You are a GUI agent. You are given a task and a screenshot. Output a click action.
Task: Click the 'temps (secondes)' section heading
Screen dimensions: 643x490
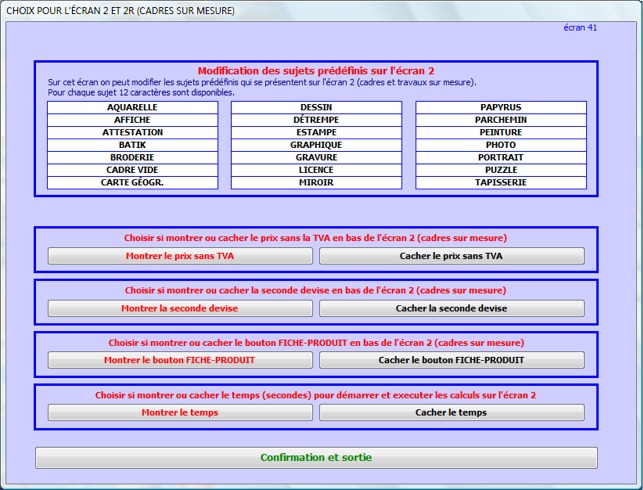(315, 395)
